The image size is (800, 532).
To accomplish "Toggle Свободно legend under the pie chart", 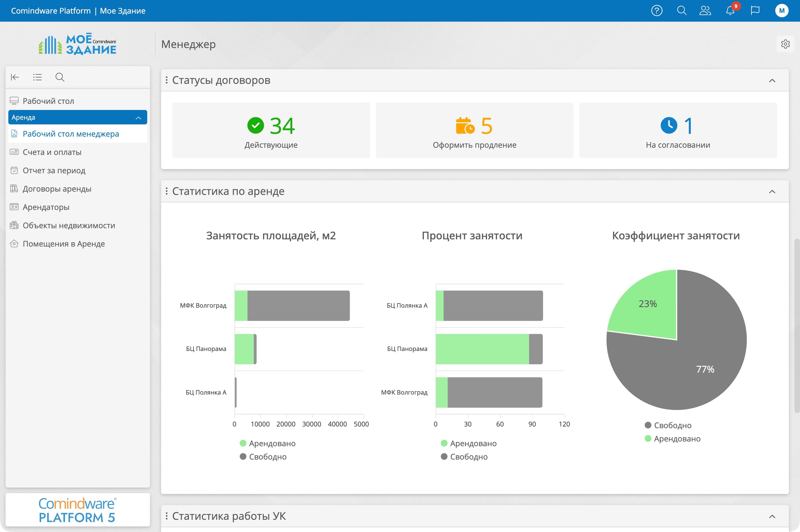I will [668, 425].
